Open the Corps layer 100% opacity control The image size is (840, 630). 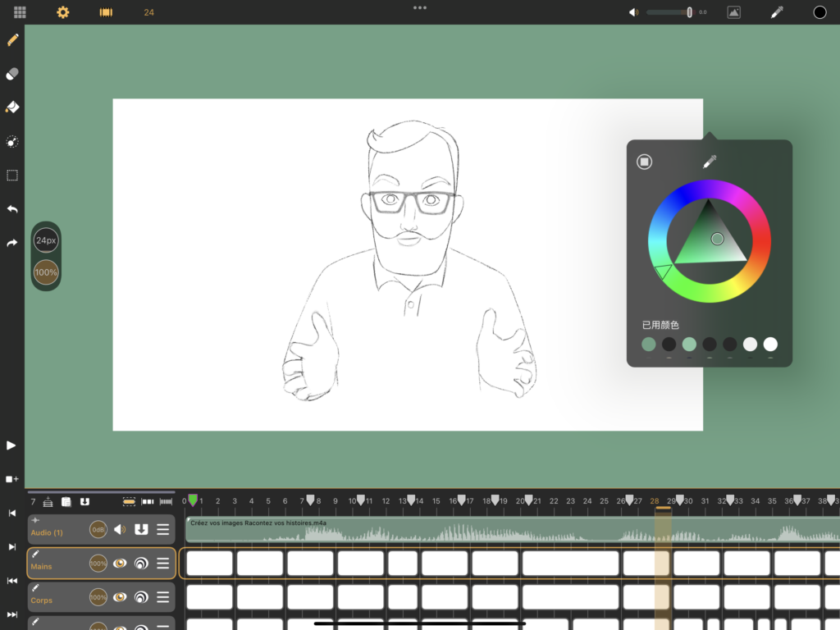pyautogui.click(x=98, y=597)
